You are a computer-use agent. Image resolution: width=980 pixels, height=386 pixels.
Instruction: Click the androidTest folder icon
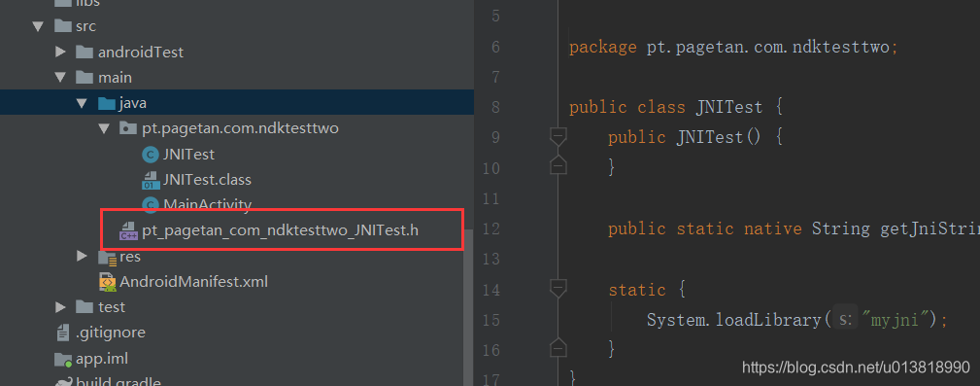coord(84,52)
